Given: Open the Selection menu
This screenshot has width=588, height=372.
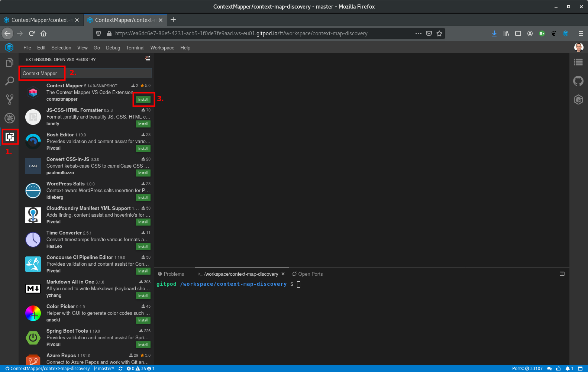Looking at the screenshot, I should (61, 48).
